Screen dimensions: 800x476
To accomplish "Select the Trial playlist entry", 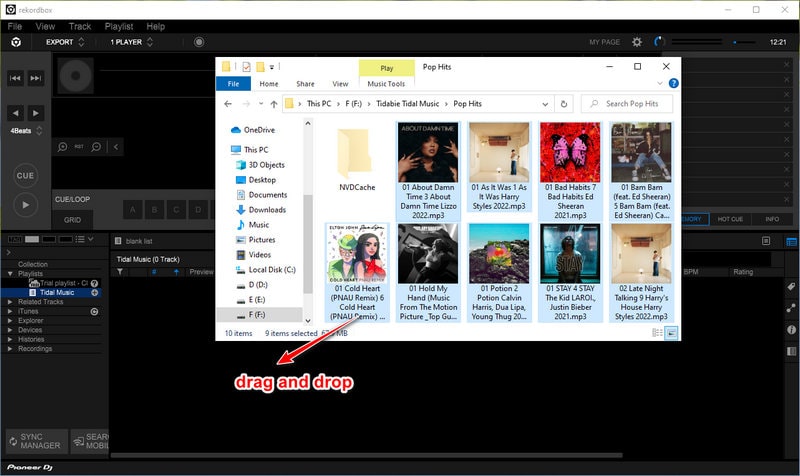I will point(64,283).
